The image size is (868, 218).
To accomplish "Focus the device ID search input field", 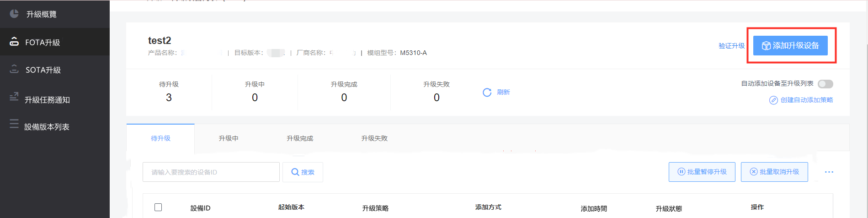I will (211, 172).
